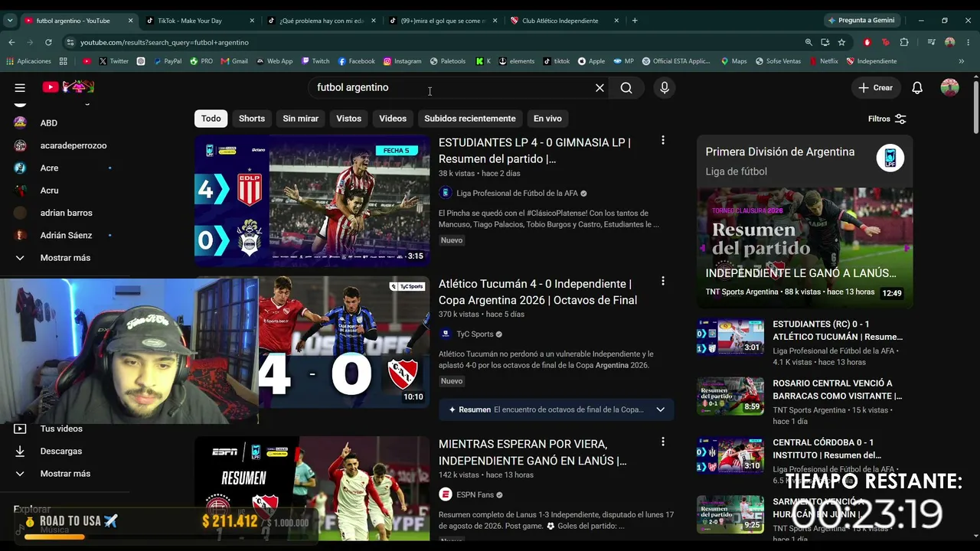This screenshot has height=551, width=980.
Task: Open a new browser tab
Action: (635, 21)
